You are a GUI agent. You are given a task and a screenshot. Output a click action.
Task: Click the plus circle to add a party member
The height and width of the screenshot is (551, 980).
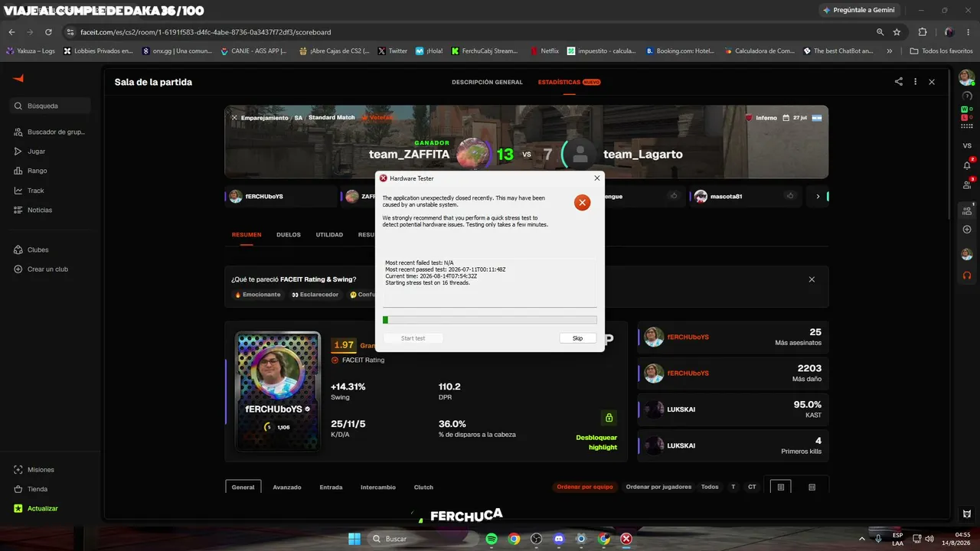tap(967, 230)
